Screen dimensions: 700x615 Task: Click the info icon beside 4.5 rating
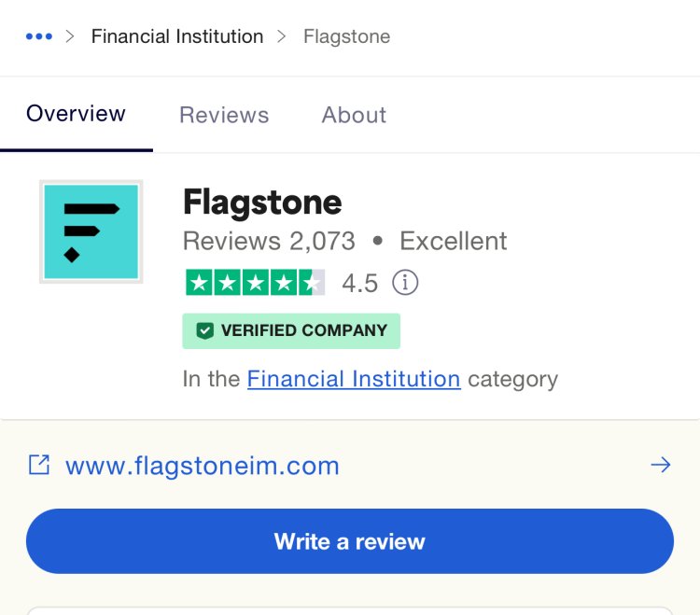pos(405,283)
